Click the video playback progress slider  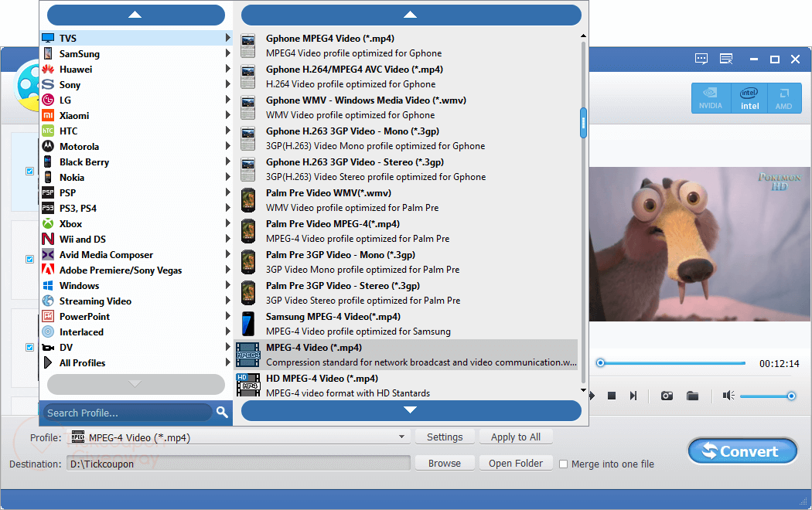[x=671, y=363]
